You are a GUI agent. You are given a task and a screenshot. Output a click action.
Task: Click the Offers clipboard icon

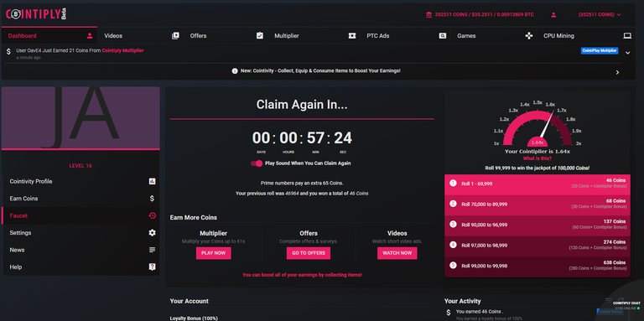260,36
